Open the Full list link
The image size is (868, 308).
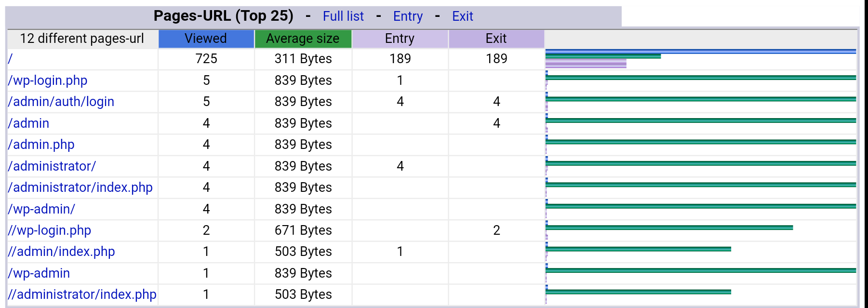[343, 16]
